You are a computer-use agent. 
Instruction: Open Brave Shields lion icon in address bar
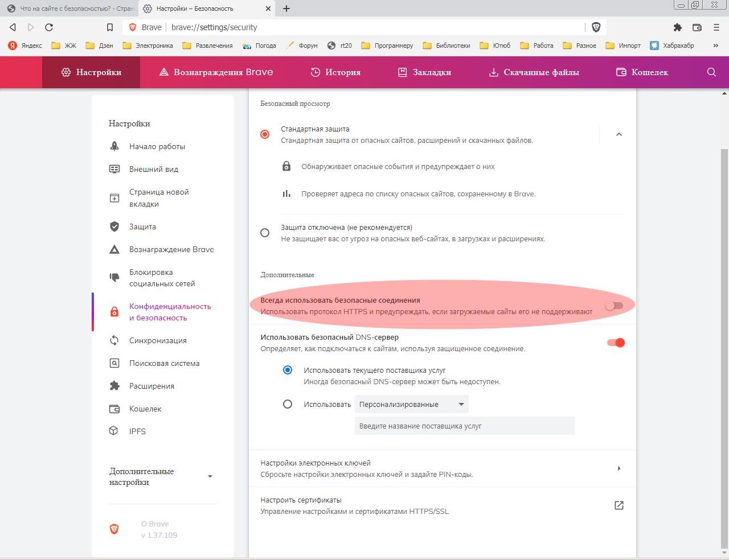(596, 27)
